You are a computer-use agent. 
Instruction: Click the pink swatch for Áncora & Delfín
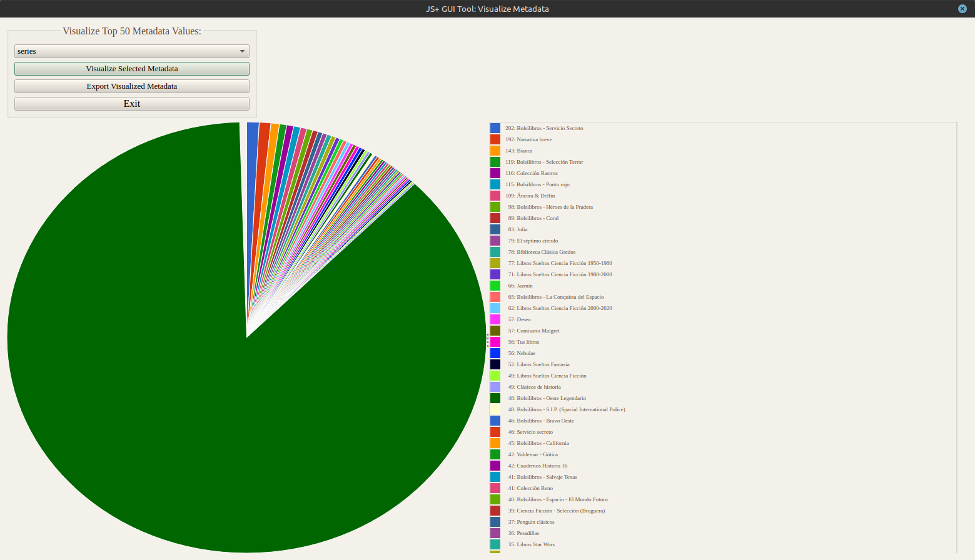(x=495, y=196)
